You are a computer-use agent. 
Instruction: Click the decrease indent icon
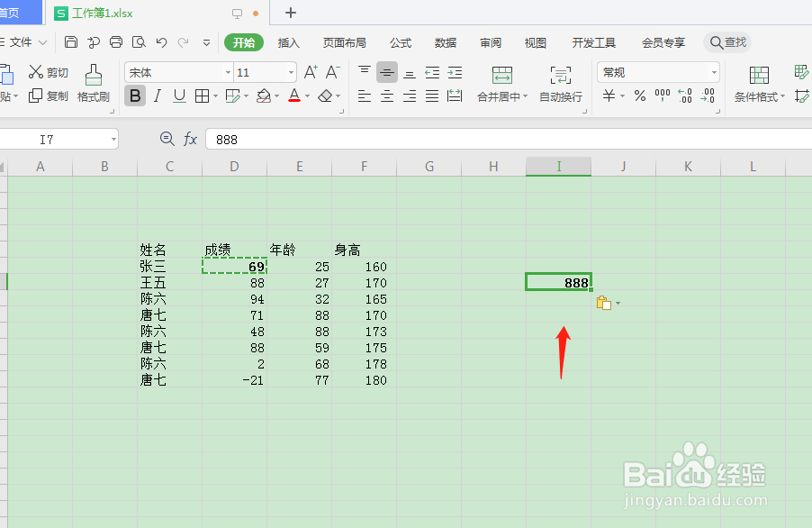point(432,73)
